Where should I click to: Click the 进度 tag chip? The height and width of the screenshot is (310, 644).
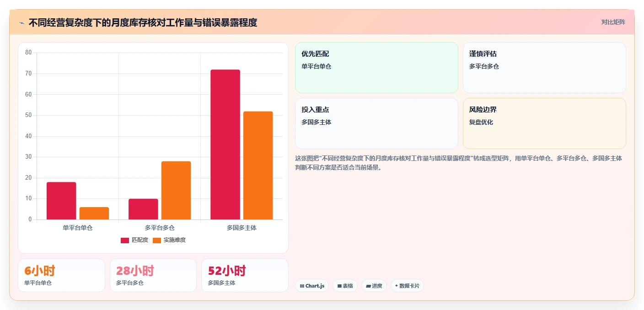[374, 286]
